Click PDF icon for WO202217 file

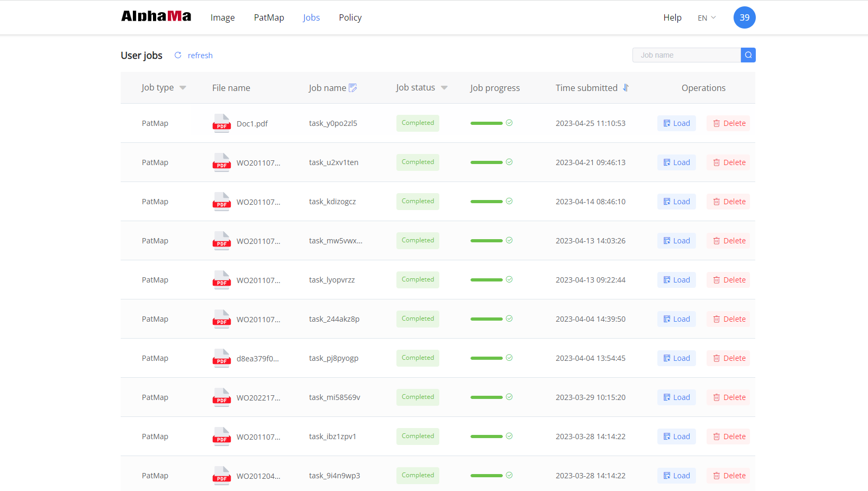[x=221, y=397]
